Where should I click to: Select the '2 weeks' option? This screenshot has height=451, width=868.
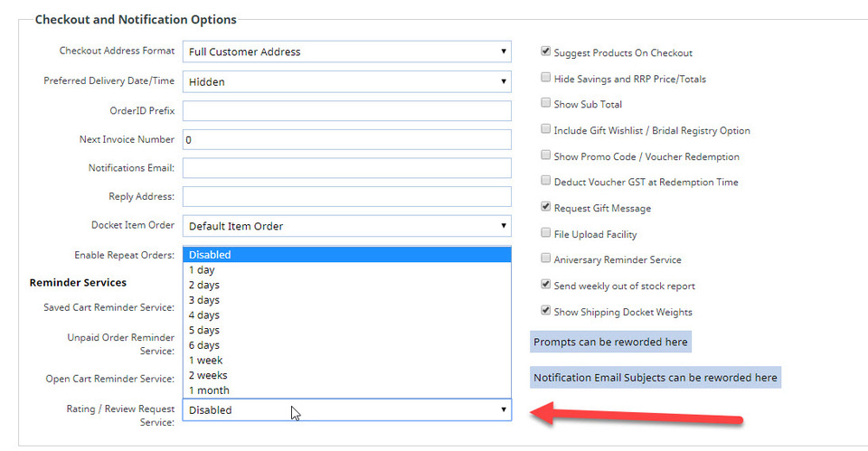208,375
